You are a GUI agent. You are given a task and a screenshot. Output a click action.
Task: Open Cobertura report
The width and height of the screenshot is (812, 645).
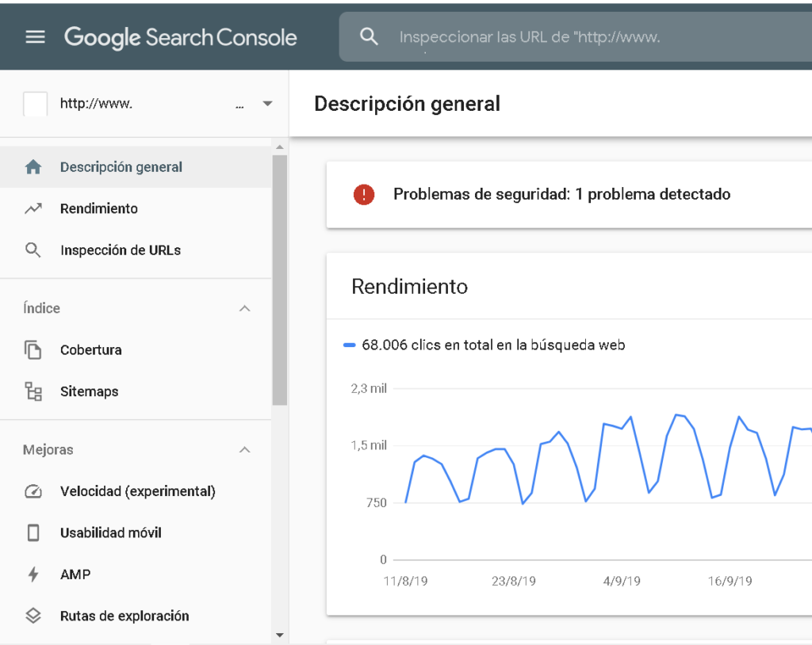click(136, 350)
